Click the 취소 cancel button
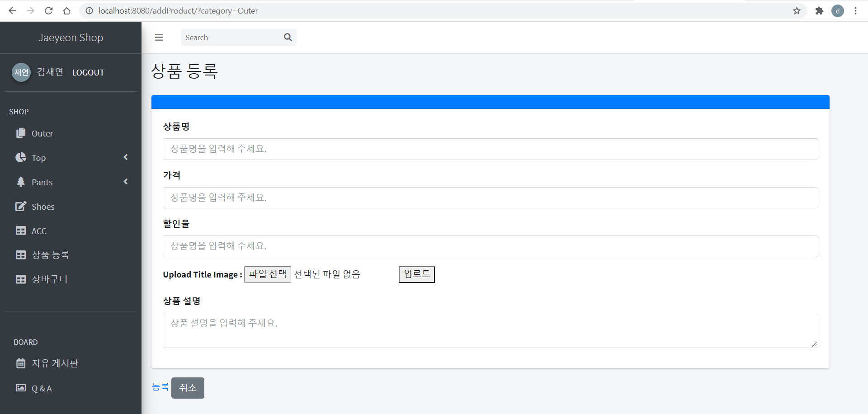 (188, 387)
